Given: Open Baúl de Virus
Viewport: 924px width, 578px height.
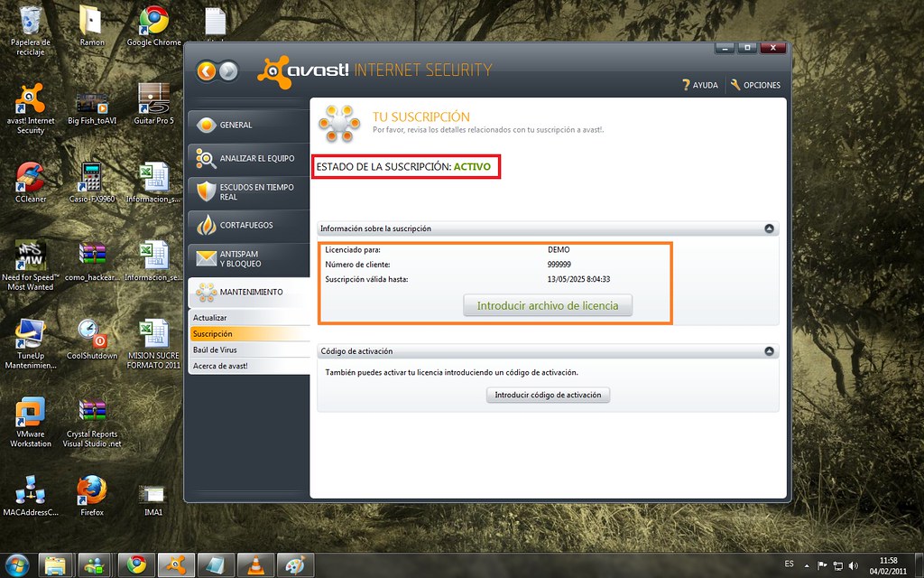Looking at the screenshot, I should click(249, 350).
